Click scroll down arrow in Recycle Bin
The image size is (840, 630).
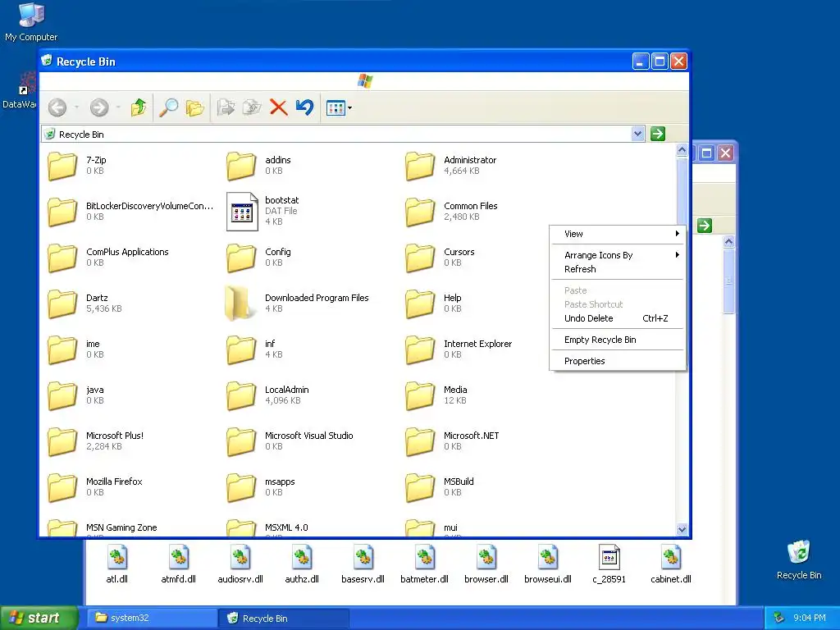682,529
